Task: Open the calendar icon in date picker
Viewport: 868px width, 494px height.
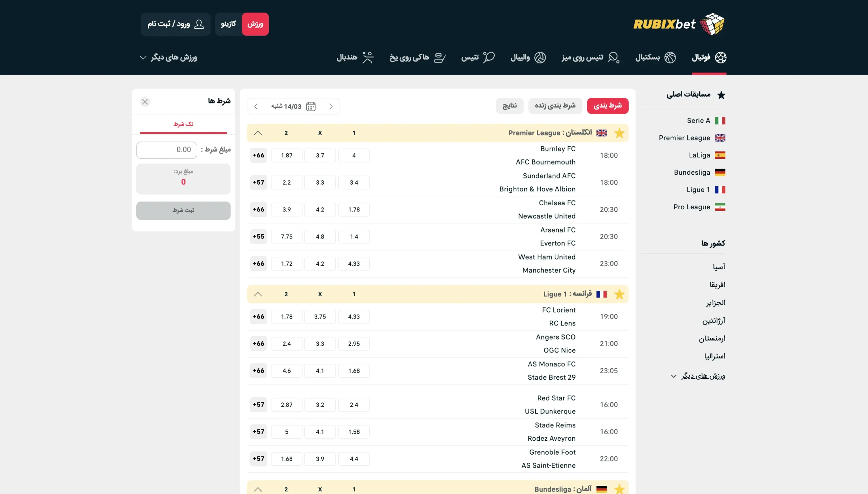Action: click(x=311, y=106)
